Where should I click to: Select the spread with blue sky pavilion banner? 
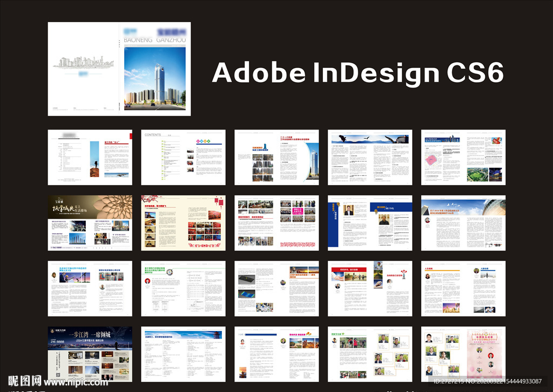pyautogui.click(x=184, y=354)
